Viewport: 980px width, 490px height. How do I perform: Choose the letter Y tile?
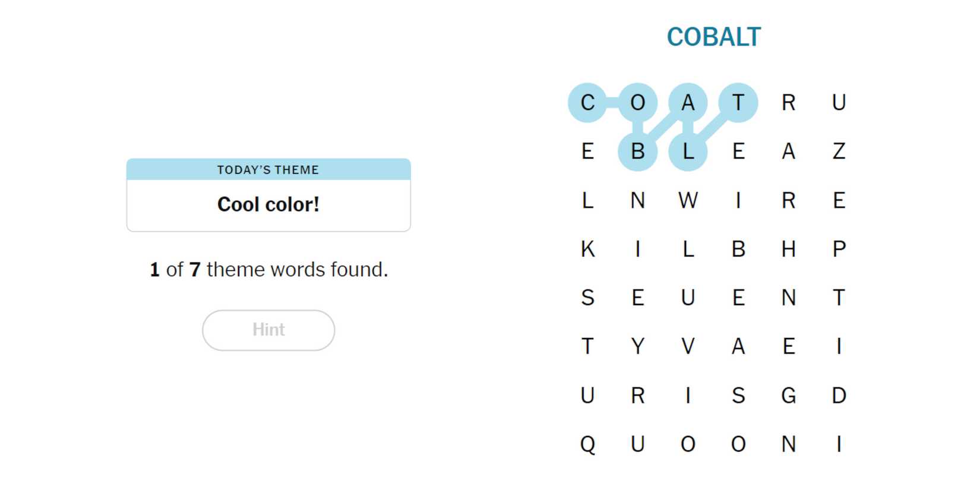pos(638,346)
